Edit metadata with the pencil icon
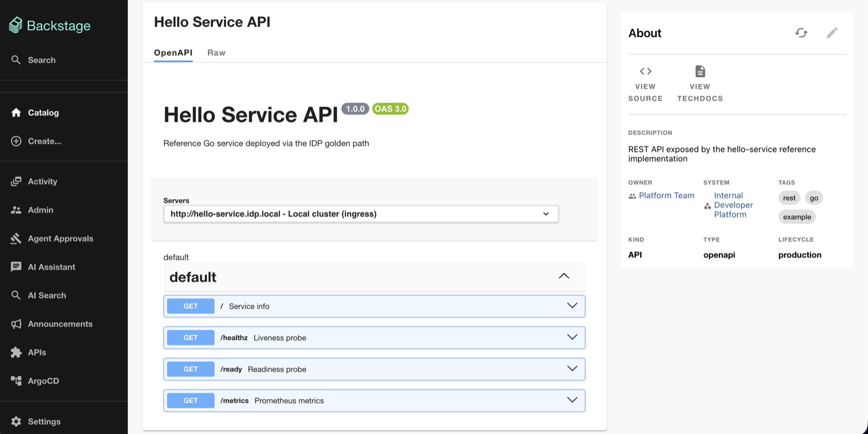The height and width of the screenshot is (434, 868). tap(832, 33)
